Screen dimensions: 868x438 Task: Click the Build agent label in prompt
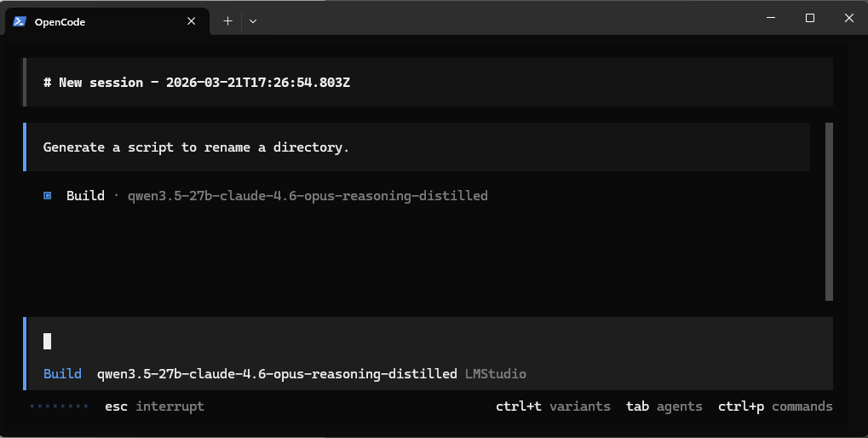(62, 373)
